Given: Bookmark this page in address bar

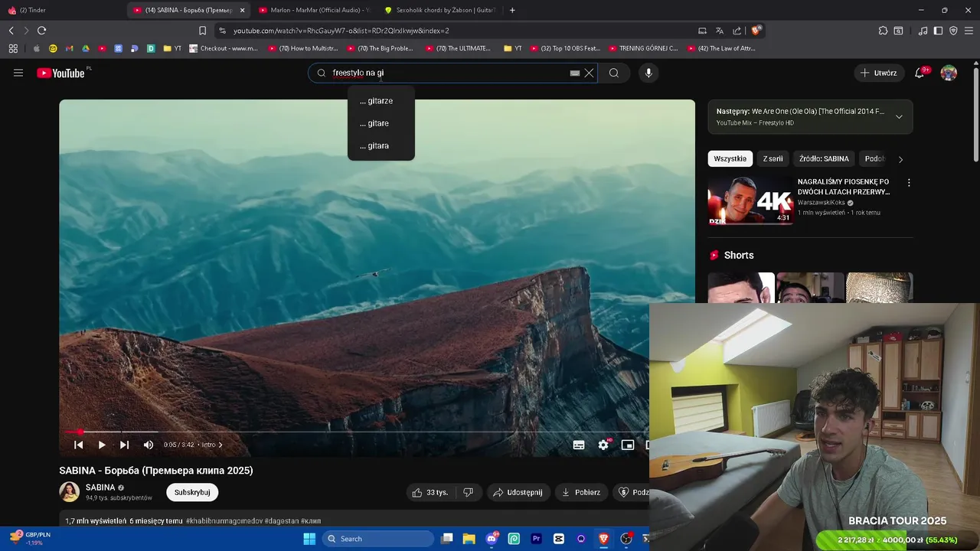Looking at the screenshot, I should [x=202, y=31].
